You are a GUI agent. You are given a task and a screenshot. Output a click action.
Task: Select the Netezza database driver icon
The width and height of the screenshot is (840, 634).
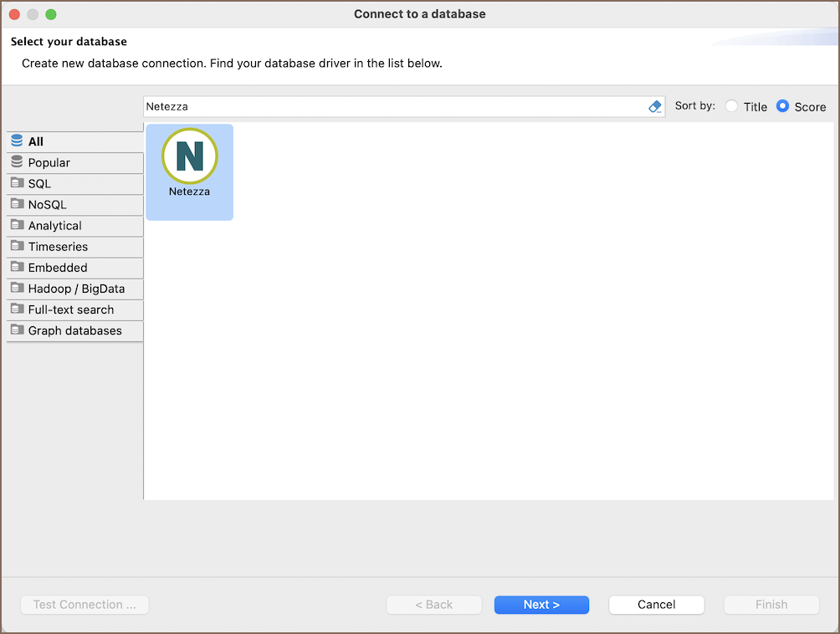tap(189, 156)
